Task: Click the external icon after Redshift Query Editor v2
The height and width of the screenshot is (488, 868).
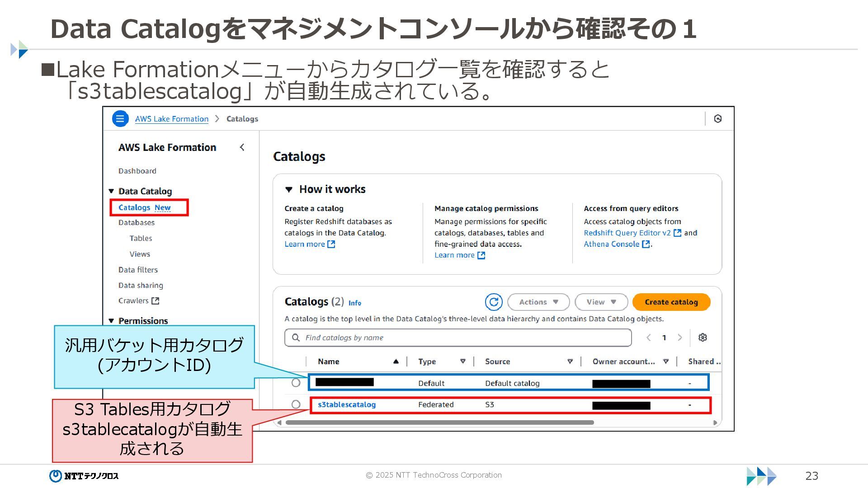Action: pos(678,233)
